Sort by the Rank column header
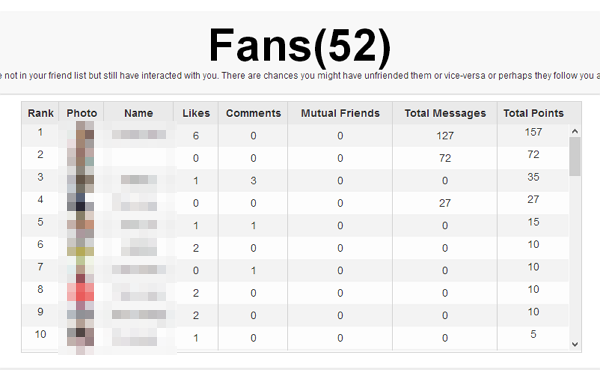 [x=41, y=113]
